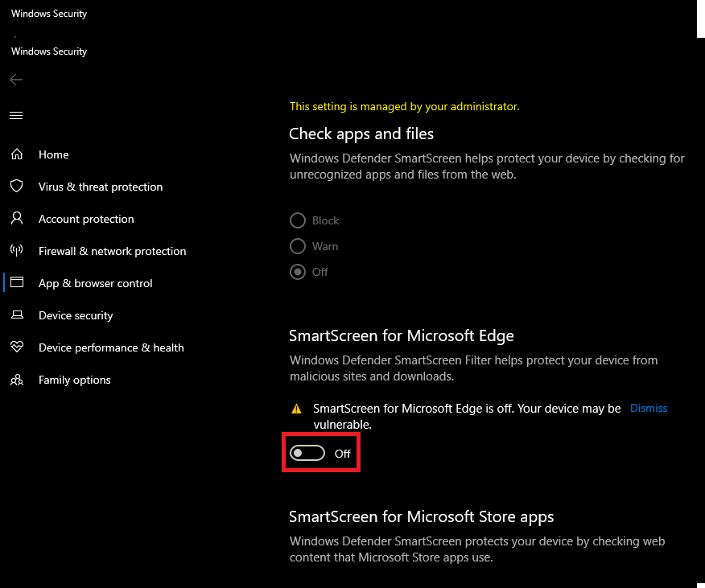Open Virus & threat protection page
Viewport: 705px width, 588px height.
[x=101, y=187]
